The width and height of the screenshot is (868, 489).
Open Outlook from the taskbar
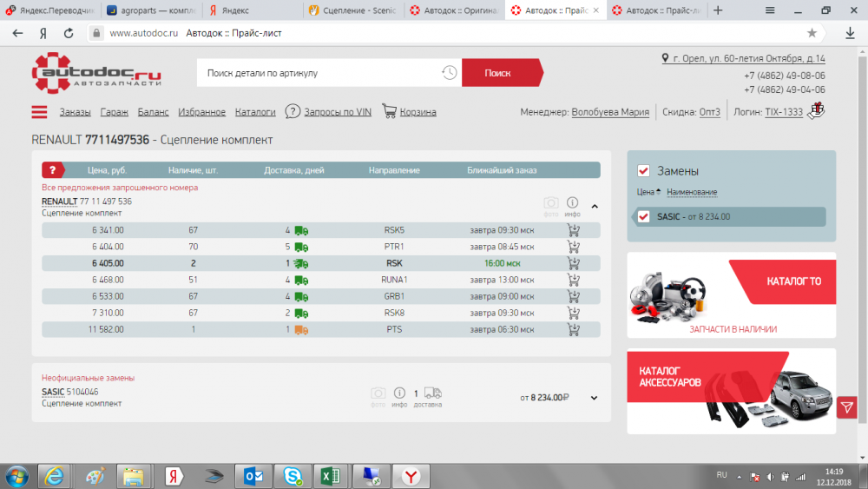(x=253, y=476)
